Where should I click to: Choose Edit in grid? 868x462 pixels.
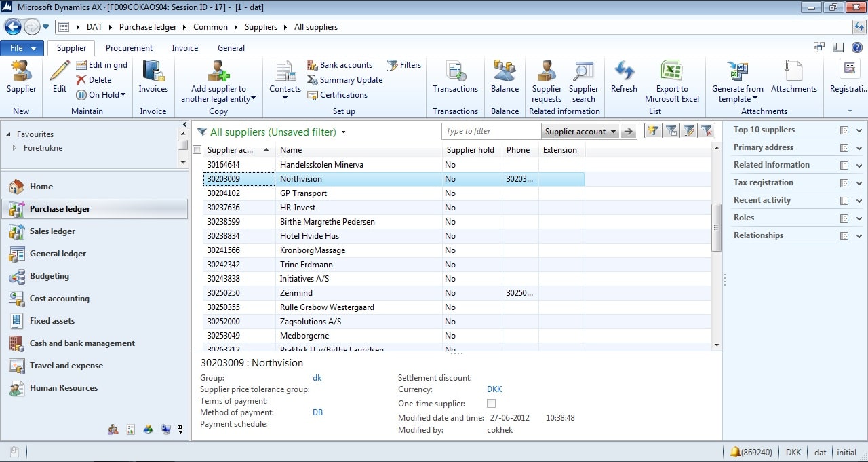(x=102, y=65)
